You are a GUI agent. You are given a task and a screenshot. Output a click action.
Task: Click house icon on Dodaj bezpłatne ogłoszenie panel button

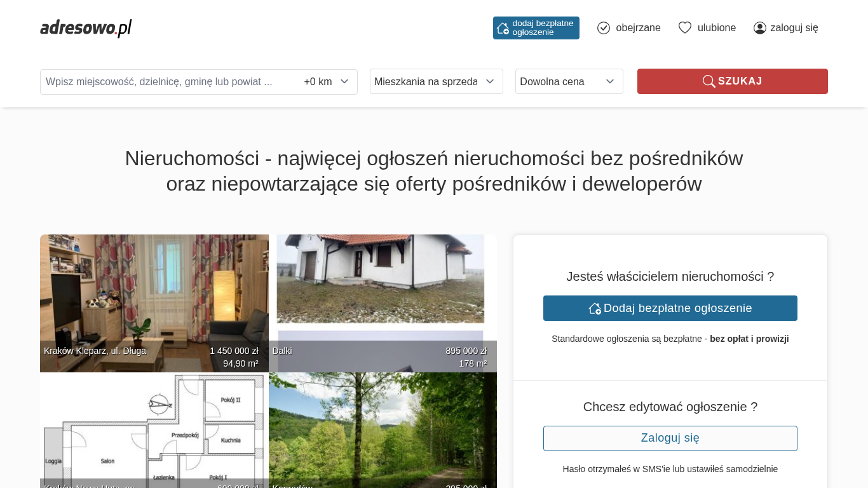[595, 308]
